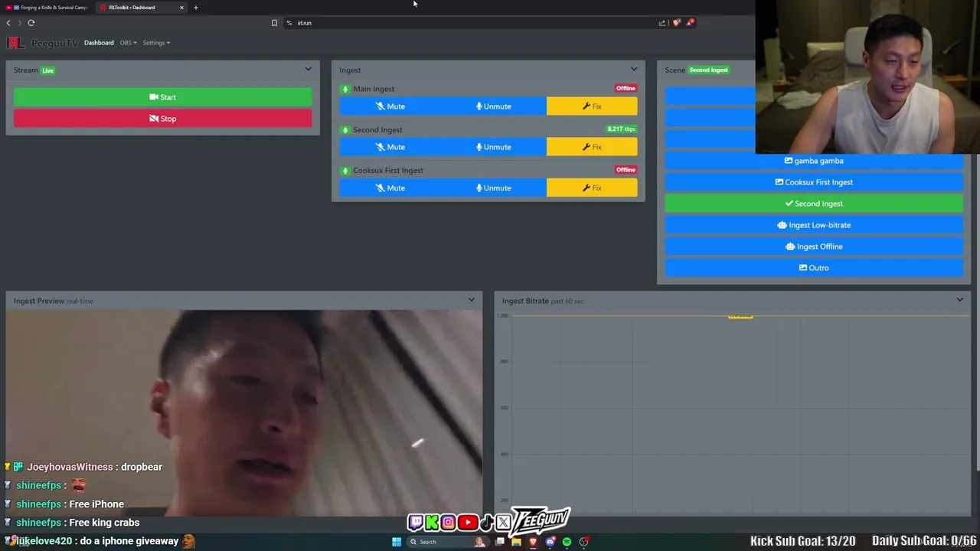Click the Second Ingest 8,217 kbps badge

[x=621, y=129]
